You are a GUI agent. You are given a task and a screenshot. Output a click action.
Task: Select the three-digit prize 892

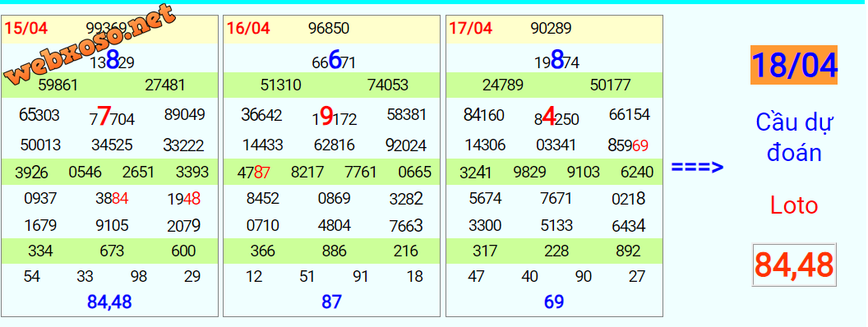click(x=628, y=251)
